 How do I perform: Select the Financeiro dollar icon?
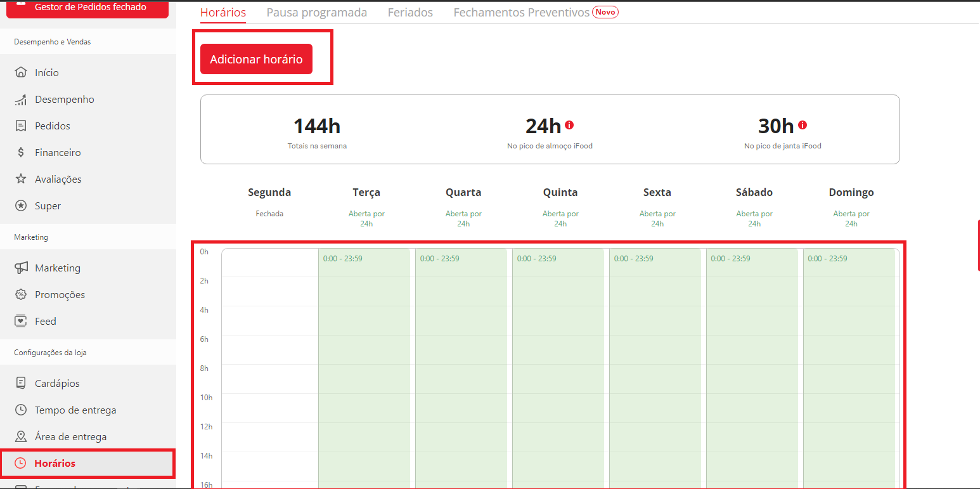click(x=21, y=153)
